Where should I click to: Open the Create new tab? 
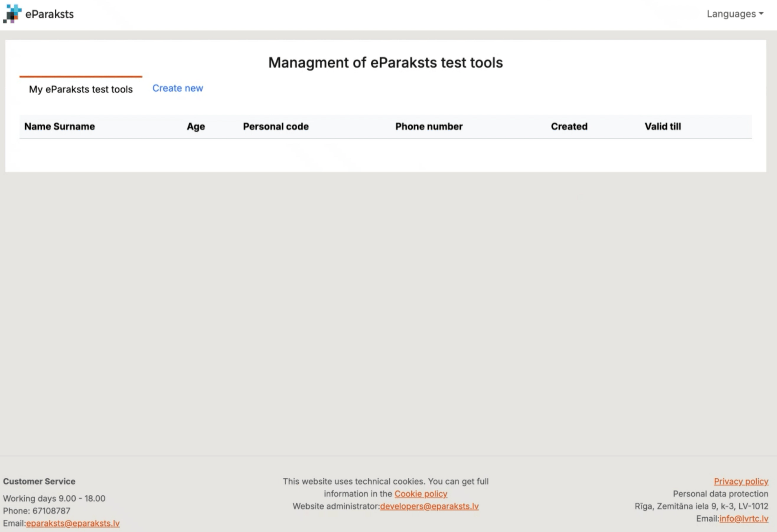177,88
